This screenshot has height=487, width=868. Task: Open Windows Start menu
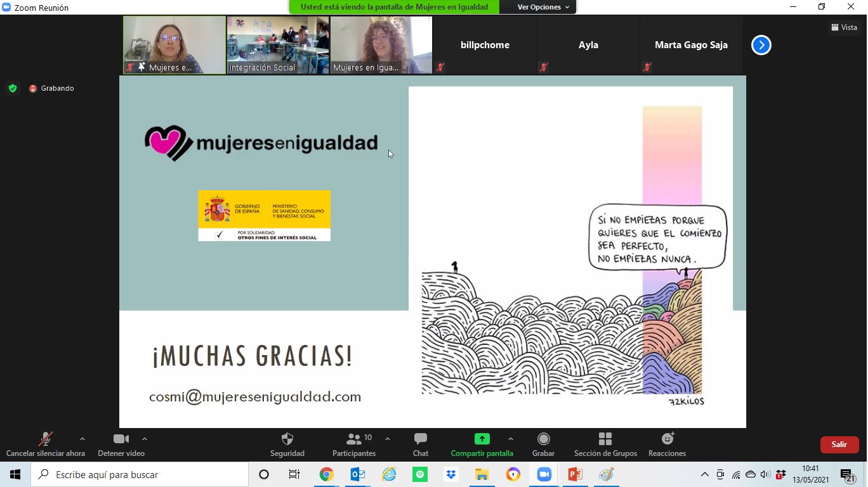click(x=15, y=474)
